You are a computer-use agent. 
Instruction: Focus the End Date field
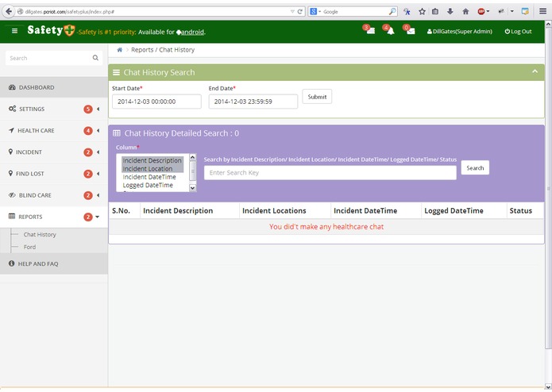tap(253, 102)
